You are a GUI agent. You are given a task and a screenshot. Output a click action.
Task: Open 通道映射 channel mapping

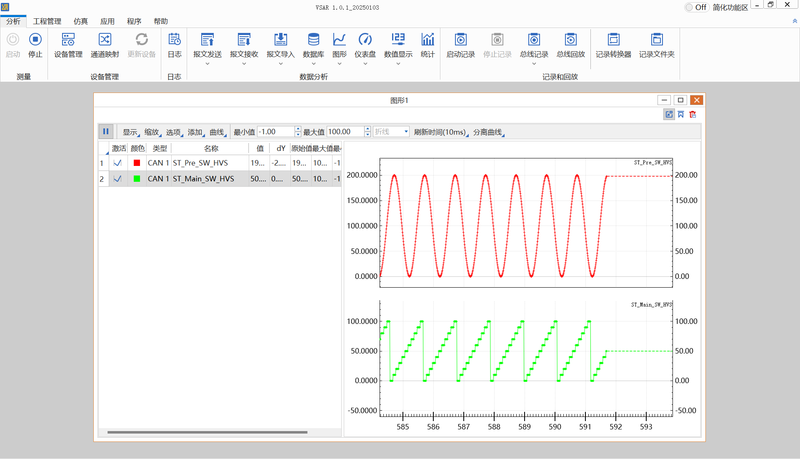pos(105,44)
